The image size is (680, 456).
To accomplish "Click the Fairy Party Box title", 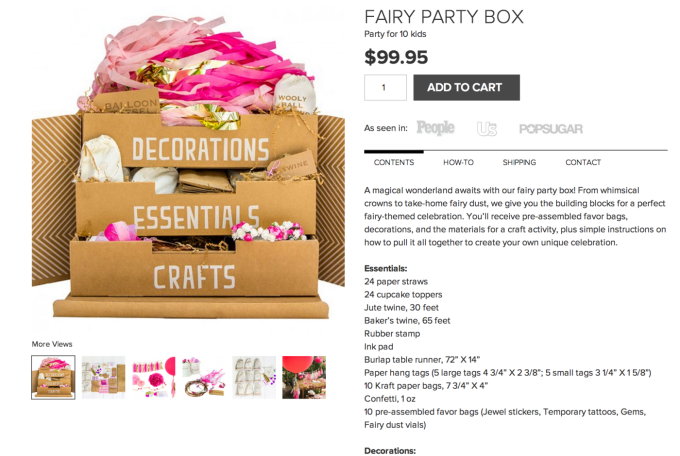I will 444,17.
